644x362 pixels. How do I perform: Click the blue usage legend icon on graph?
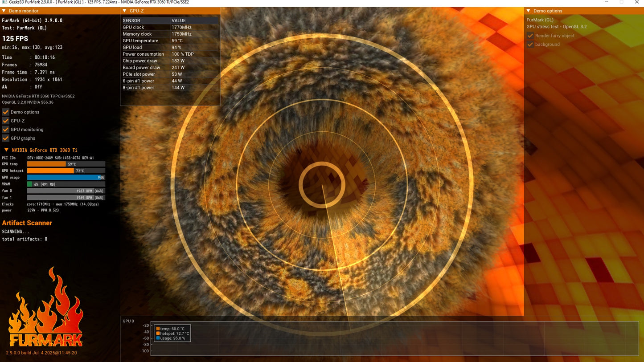click(x=158, y=338)
